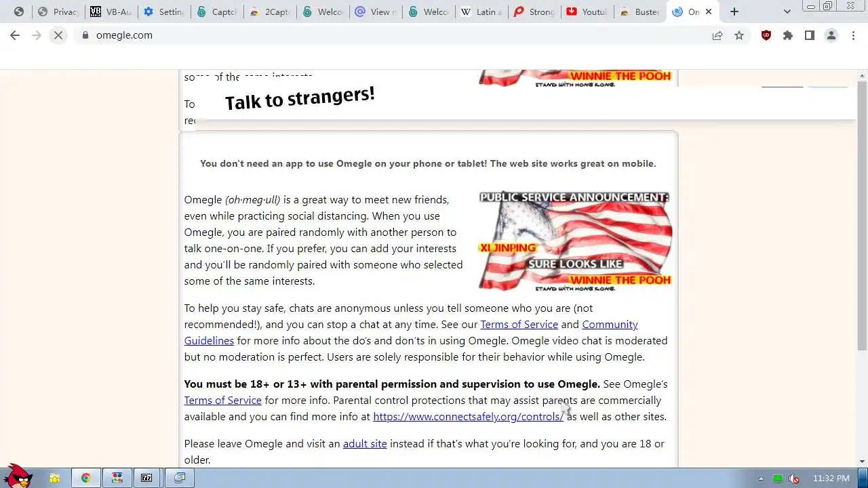Switch to the Buster tab
This screenshot has width=868, height=488.
[x=640, y=12]
